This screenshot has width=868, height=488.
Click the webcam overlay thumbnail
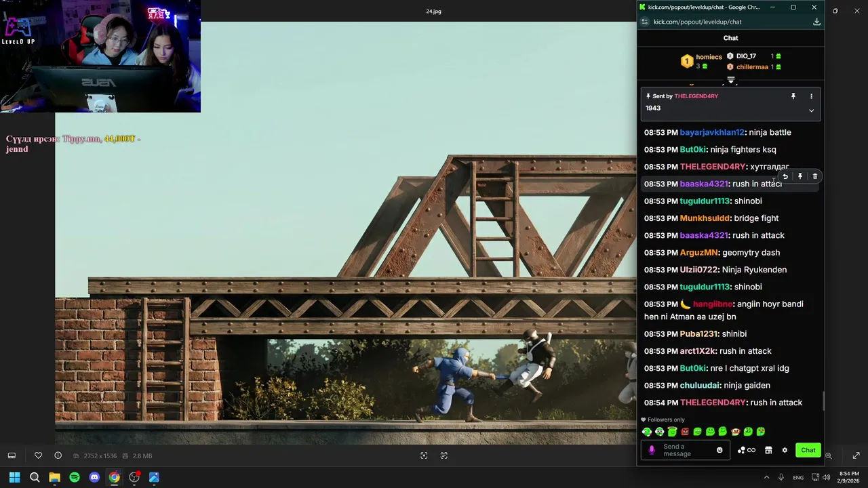pos(100,56)
